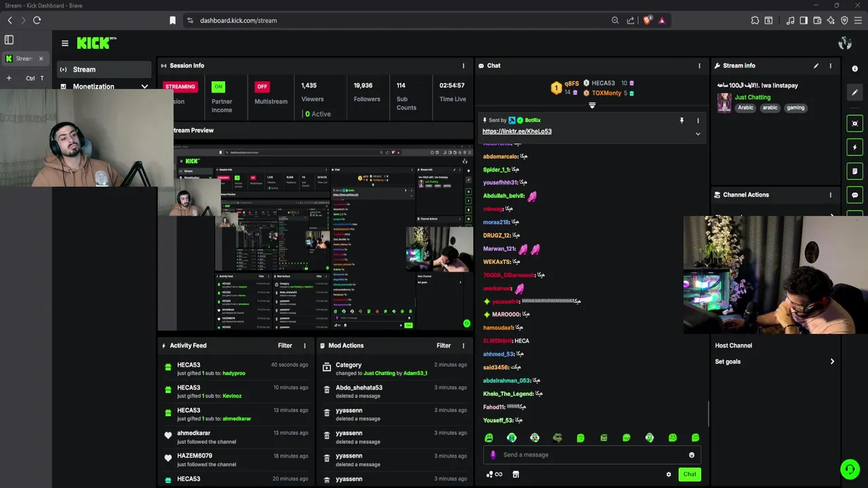868x488 pixels.
Task: Click the Brave Rewards triangle icon
Action: [662, 20]
